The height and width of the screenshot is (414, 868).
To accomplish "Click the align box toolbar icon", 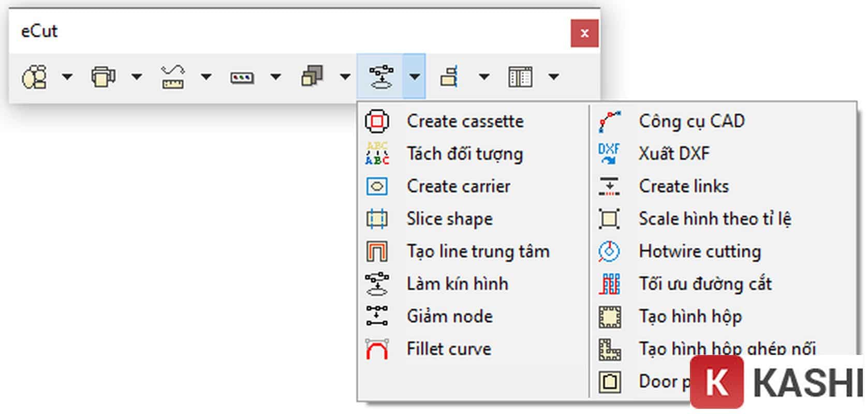I will coord(449,77).
